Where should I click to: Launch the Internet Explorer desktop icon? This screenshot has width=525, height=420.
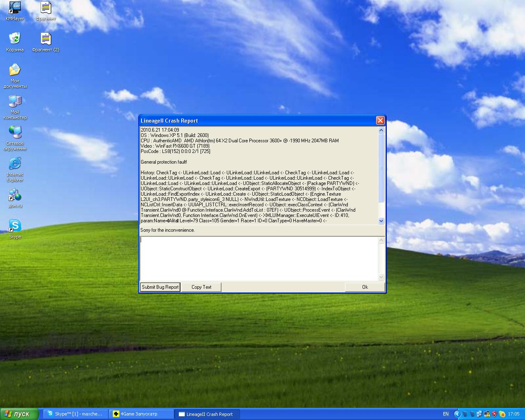point(15,169)
